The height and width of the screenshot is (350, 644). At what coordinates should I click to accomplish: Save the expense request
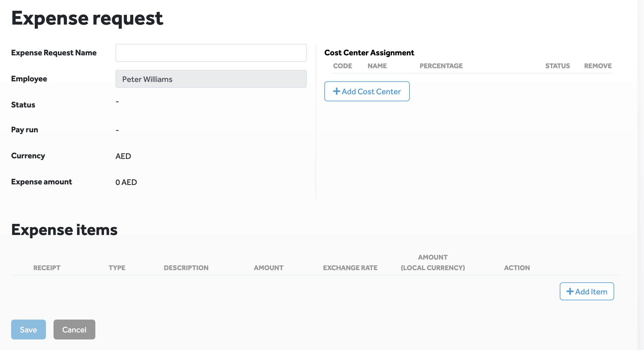click(28, 330)
